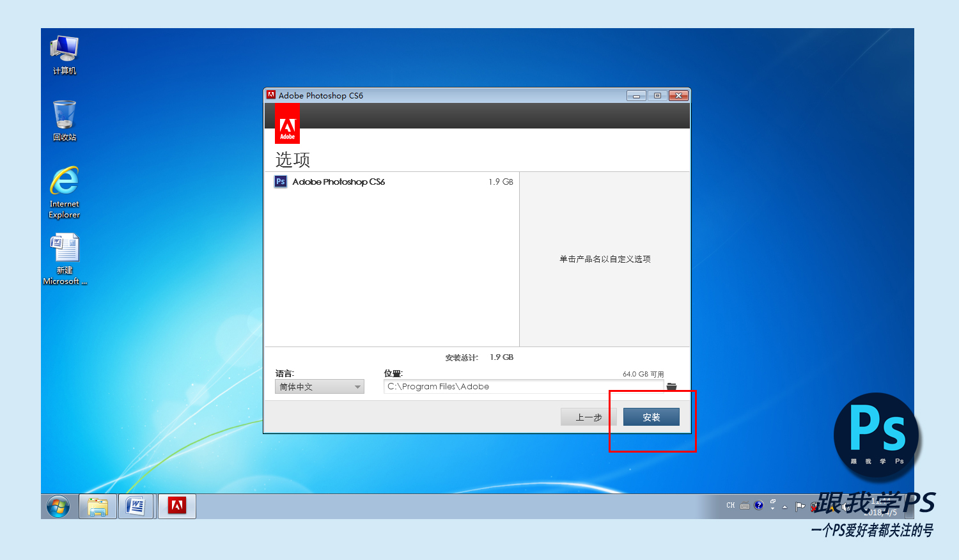Select the Internet Explorer desktop icon

click(65, 192)
